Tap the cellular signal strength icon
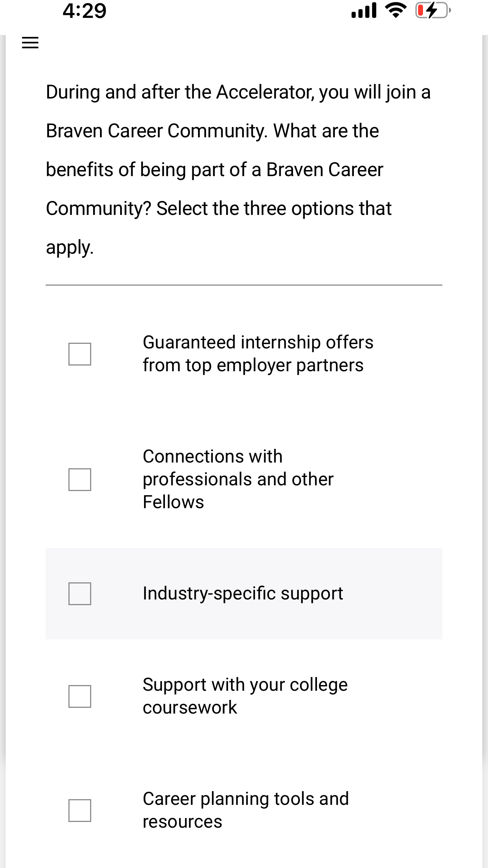This screenshot has width=488, height=868. tap(364, 11)
